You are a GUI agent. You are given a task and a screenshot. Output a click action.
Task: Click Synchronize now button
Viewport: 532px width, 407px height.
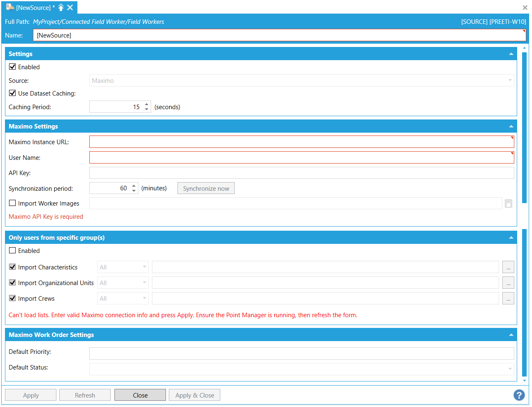[206, 188]
